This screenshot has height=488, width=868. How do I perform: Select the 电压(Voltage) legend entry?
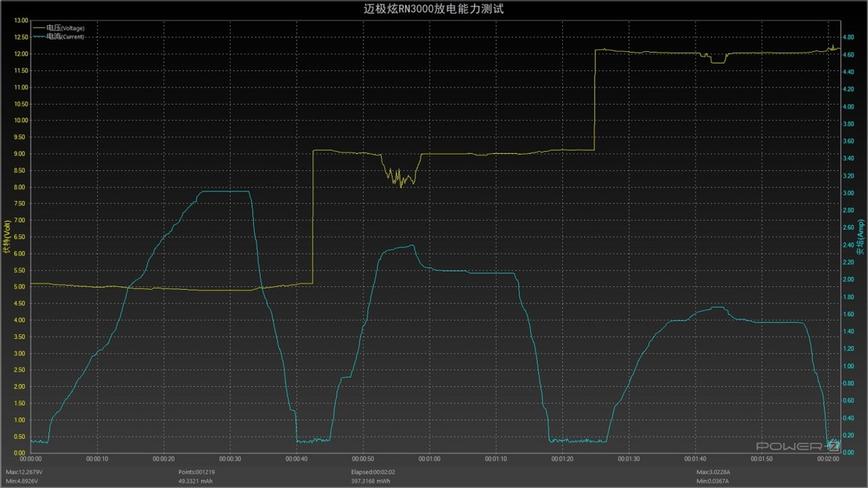pyautogui.click(x=59, y=27)
